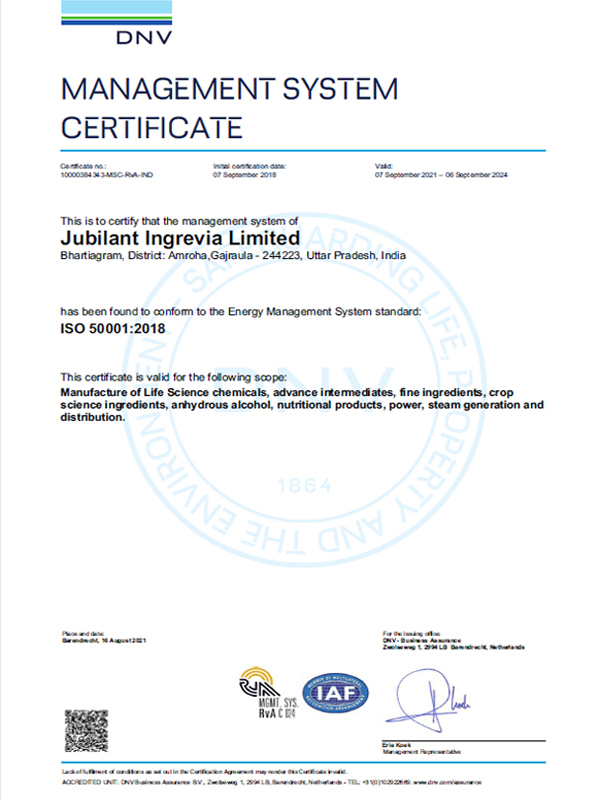Click the DNV - Business Assurance office line
Viewport: 600px width, 800px height.
[421, 640]
